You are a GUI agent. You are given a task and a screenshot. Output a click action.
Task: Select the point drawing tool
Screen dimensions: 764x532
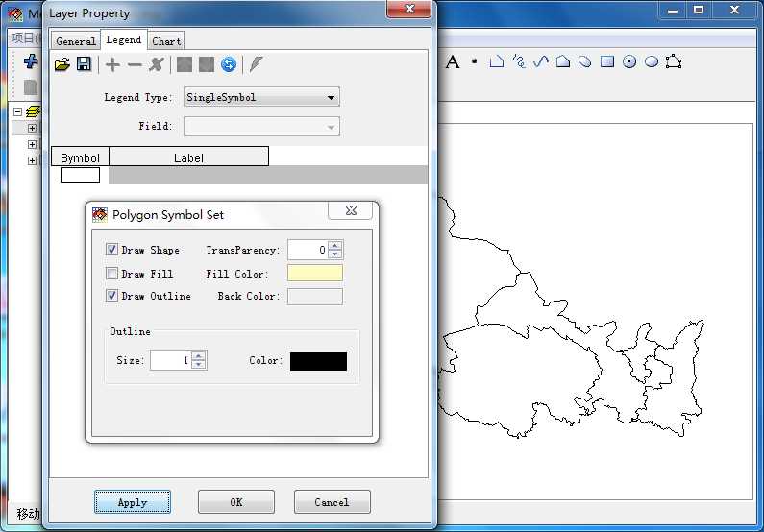pyautogui.click(x=474, y=61)
